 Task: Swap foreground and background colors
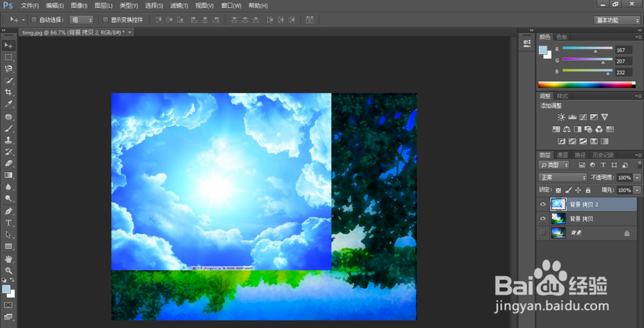tap(12, 280)
